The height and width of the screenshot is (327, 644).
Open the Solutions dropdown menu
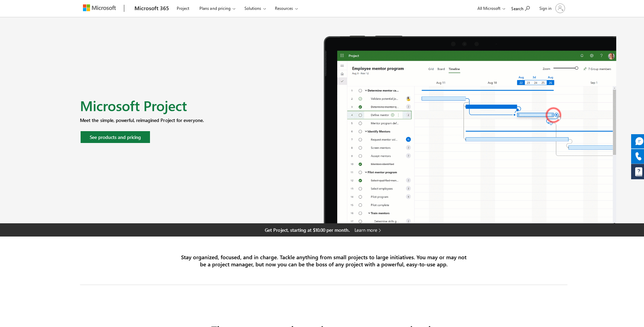[255, 8]
